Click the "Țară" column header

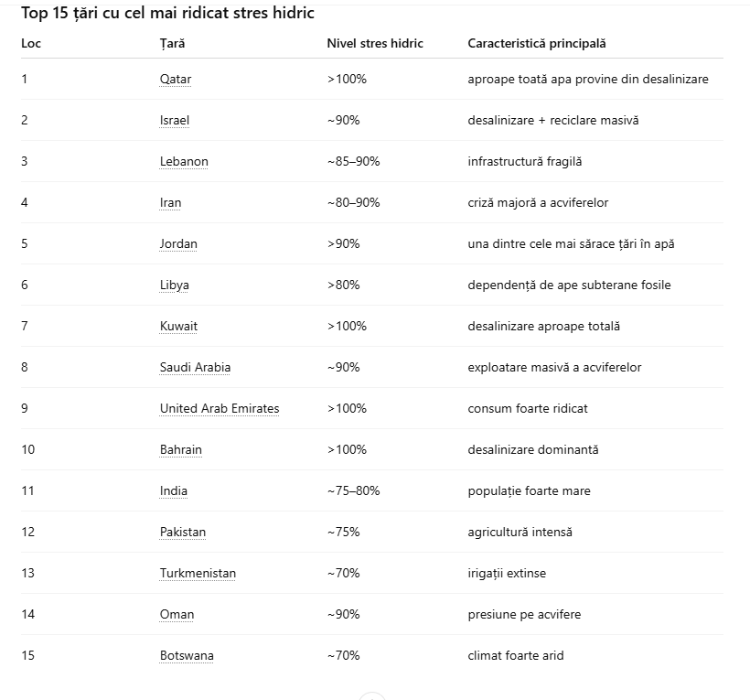click(172, 43)
